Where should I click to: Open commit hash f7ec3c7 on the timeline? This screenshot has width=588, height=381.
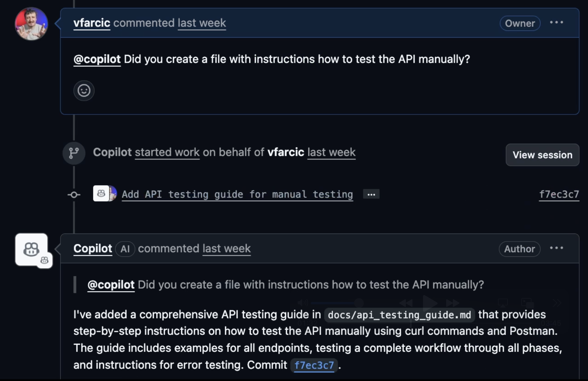559,194
